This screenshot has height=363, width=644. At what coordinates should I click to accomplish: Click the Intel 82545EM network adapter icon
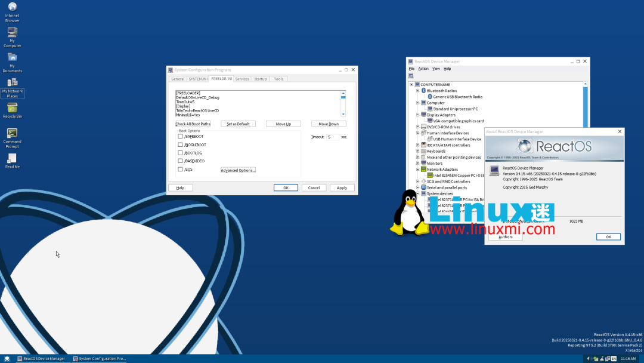click(430, 175)
